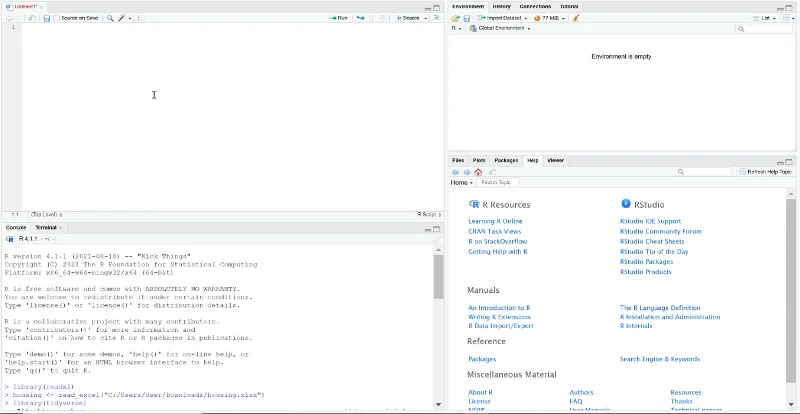Show document outline icon in editor toolbar
This screenshot has width=800, height=414.
point(436,18)
